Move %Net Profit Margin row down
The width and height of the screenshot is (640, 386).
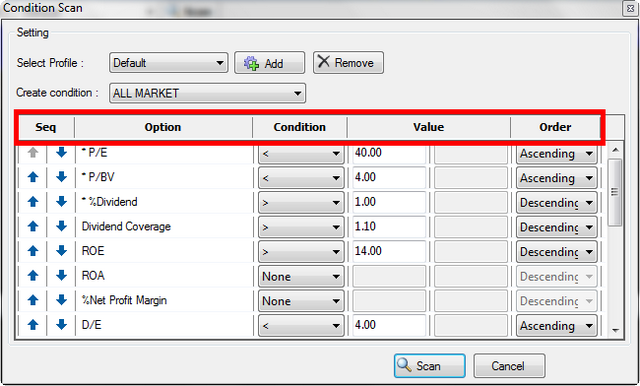coord(61,300)
